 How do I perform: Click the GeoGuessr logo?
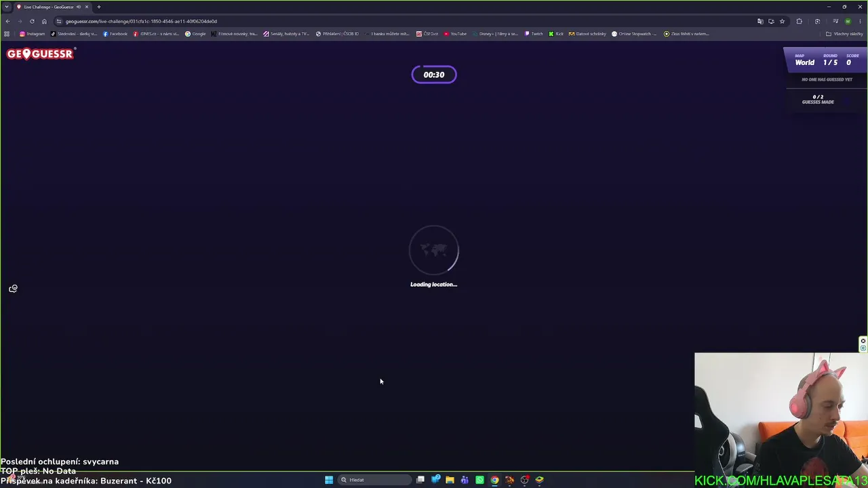(41, 54)
